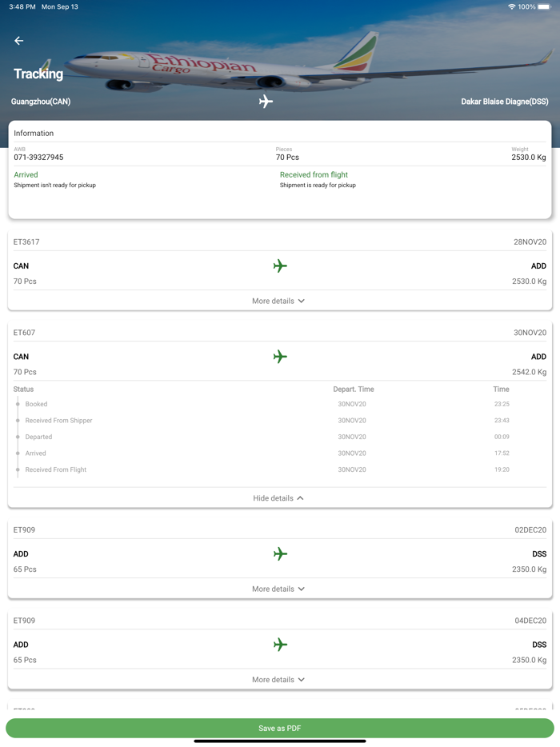Image resolution: width=560 pixels, height=747 pixels.
Task: Tap the green plane icon on ET607 card
Action: click(x=280, y=357)
